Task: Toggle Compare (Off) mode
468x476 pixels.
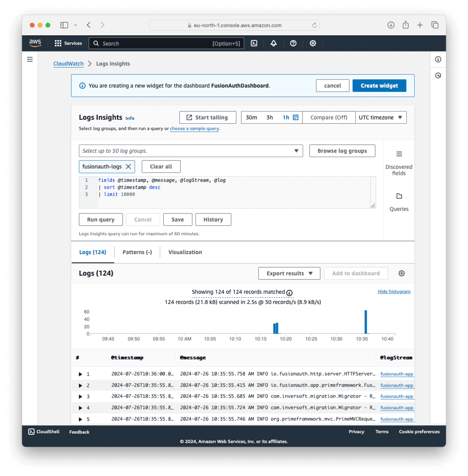Action: [329, 117]
